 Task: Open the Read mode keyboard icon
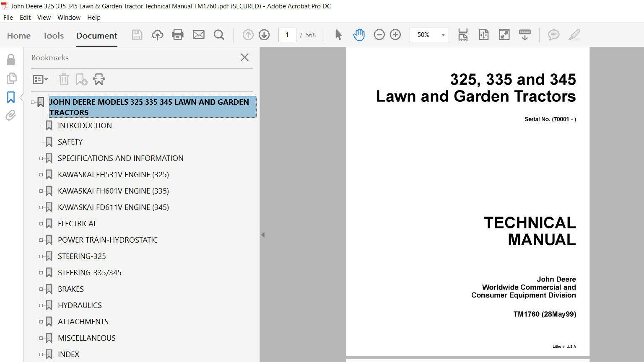click(x=525, y=35)
